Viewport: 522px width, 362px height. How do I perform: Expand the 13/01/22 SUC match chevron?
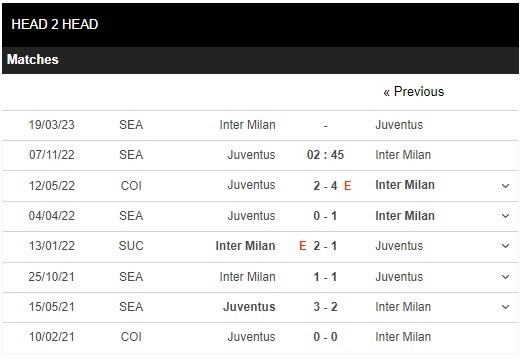pos(505,246)
